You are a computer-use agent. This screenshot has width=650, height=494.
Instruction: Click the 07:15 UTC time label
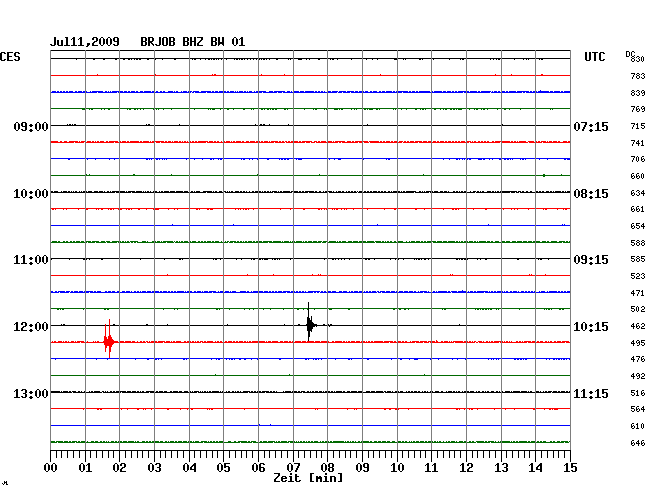coord(591,126)
